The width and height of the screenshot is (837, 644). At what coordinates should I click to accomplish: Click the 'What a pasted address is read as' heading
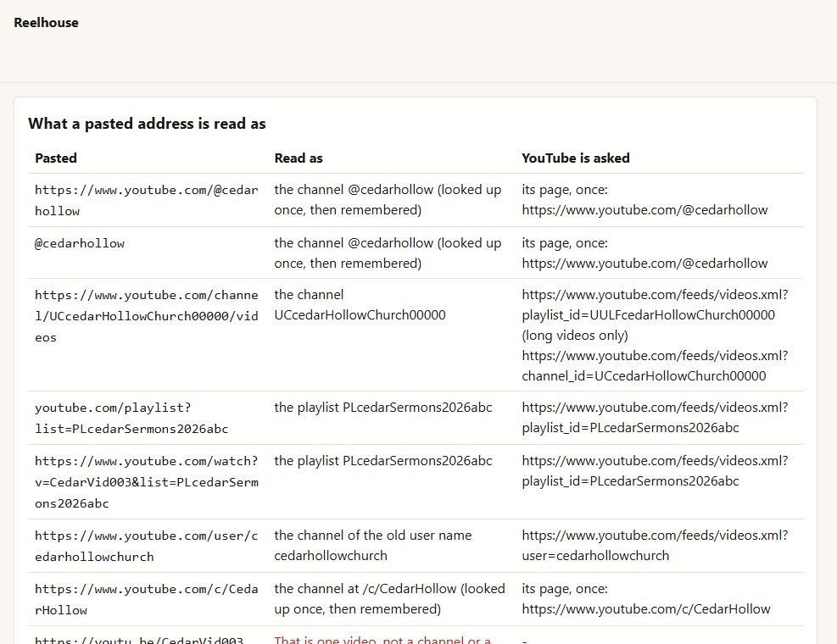147,123
